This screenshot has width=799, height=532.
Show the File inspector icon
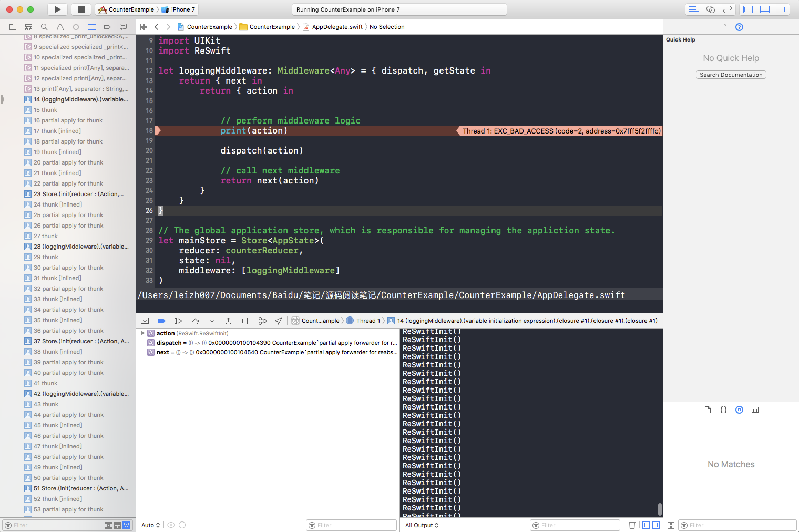pyautogui.click(x=723, y=27)
